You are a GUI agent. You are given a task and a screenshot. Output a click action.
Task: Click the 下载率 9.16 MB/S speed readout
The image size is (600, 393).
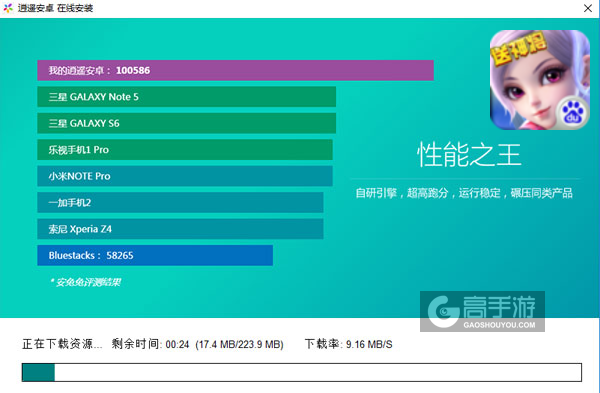pos(349,344)
